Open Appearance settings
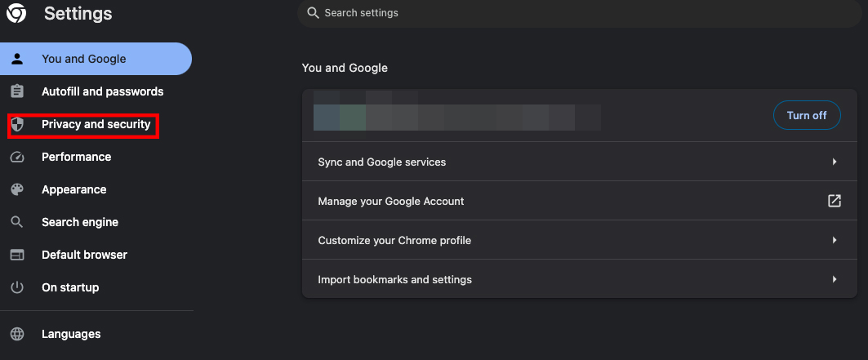This screenshot has height=360, width=868. (96, 189)
